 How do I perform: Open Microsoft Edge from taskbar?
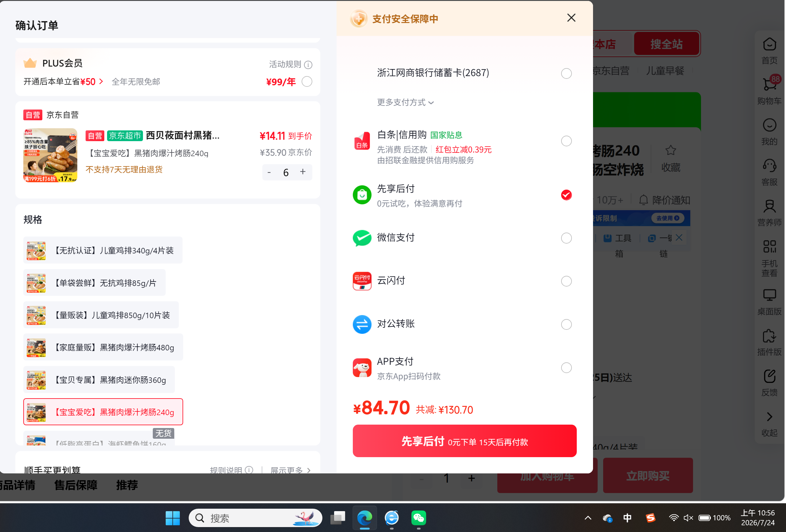pos(364,518)
